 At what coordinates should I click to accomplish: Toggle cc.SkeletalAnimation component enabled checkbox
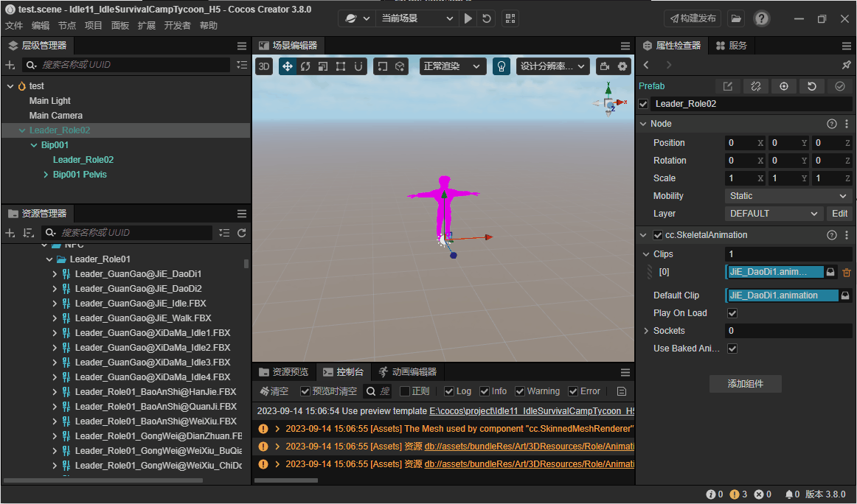pyautogui.click(x=658, y=235)
